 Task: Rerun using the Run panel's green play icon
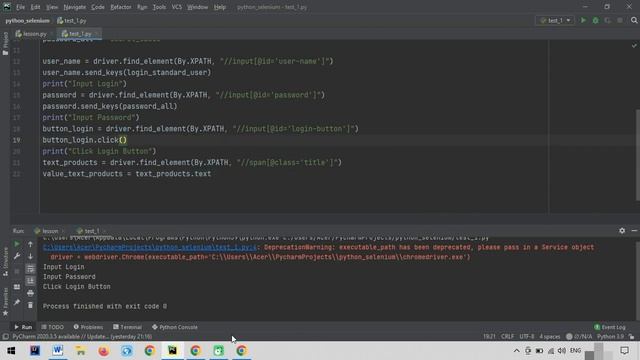tap(17, 244)
